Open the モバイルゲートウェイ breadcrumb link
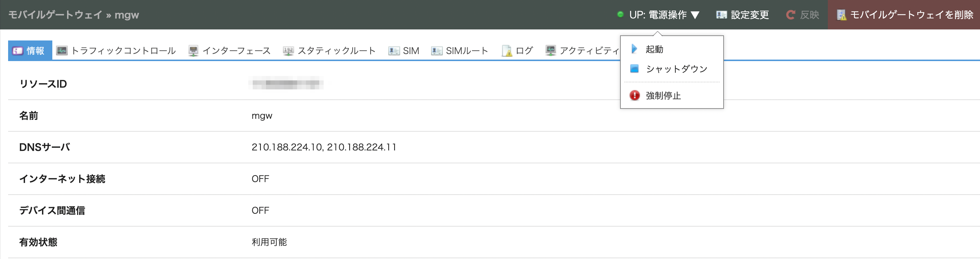This screenshot has height=259, width=980. [55, 15]
